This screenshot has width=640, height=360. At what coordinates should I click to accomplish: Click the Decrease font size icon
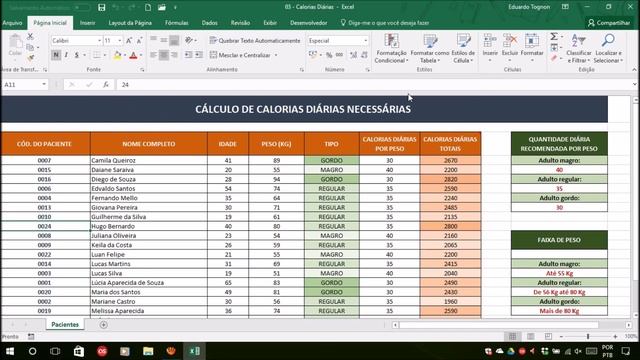point(139,40)
